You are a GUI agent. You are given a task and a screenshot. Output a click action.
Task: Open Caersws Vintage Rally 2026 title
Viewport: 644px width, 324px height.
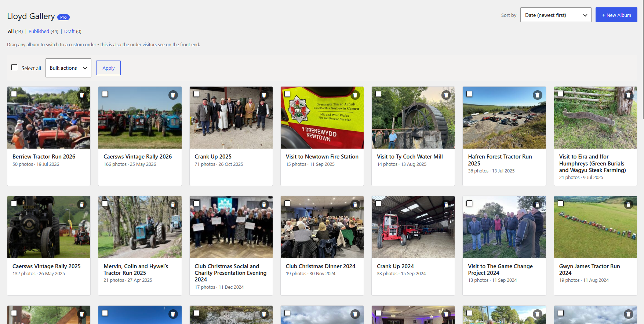point(138,157)
